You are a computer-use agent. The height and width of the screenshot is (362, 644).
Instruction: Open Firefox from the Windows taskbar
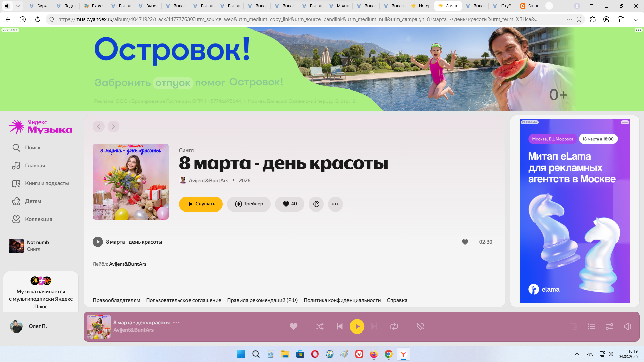[374, 354]
